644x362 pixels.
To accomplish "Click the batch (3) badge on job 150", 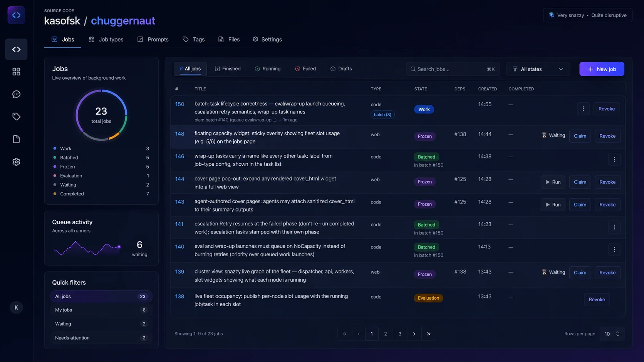I will tap(382, 115).
